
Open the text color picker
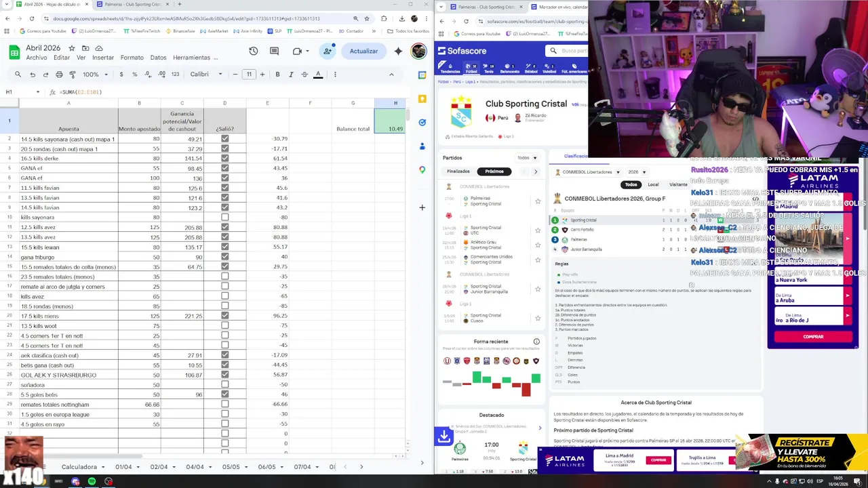point(318,75)
